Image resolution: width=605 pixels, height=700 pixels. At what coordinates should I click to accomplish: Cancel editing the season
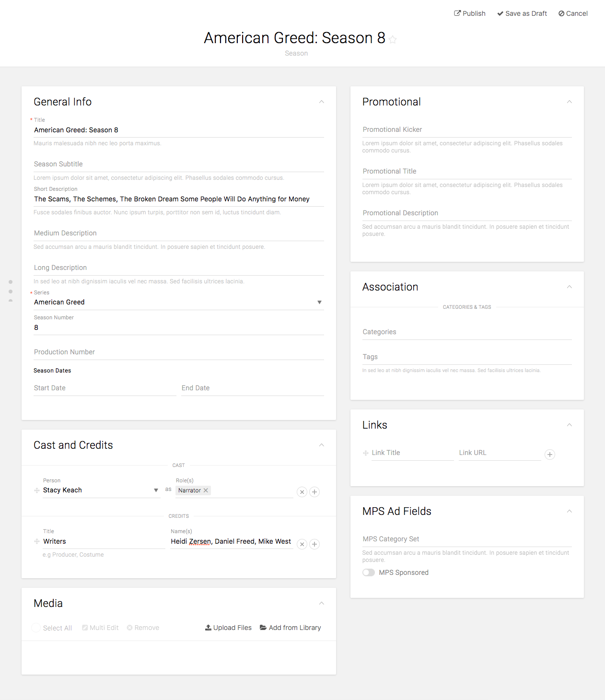(573, 13)
